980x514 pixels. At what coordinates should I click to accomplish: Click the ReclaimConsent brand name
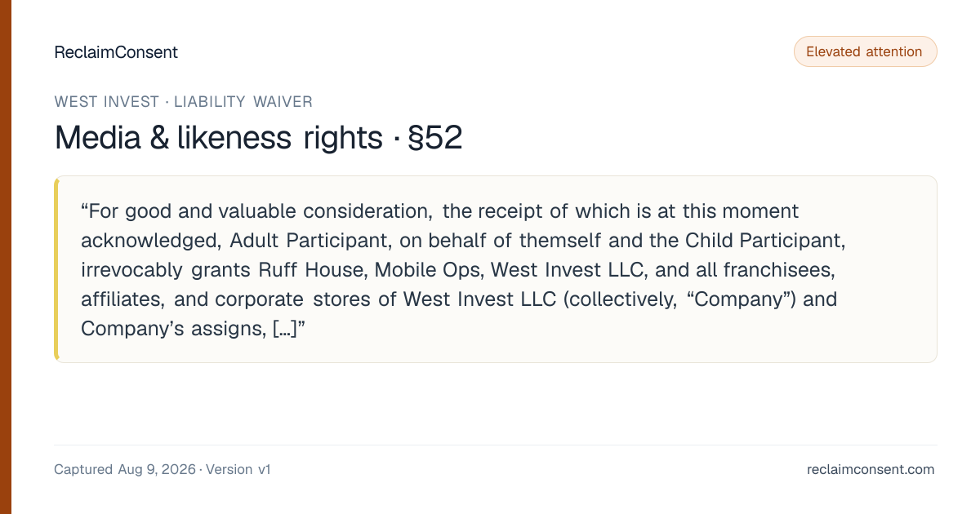pyautogui.click(x=116, y=52)
